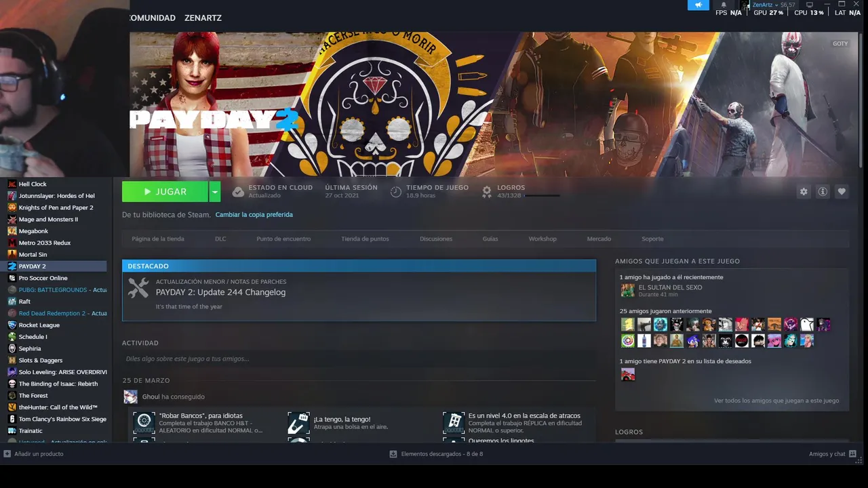Open the DLC tab
The height and width of the screenshot is (488, 868).
220,239
